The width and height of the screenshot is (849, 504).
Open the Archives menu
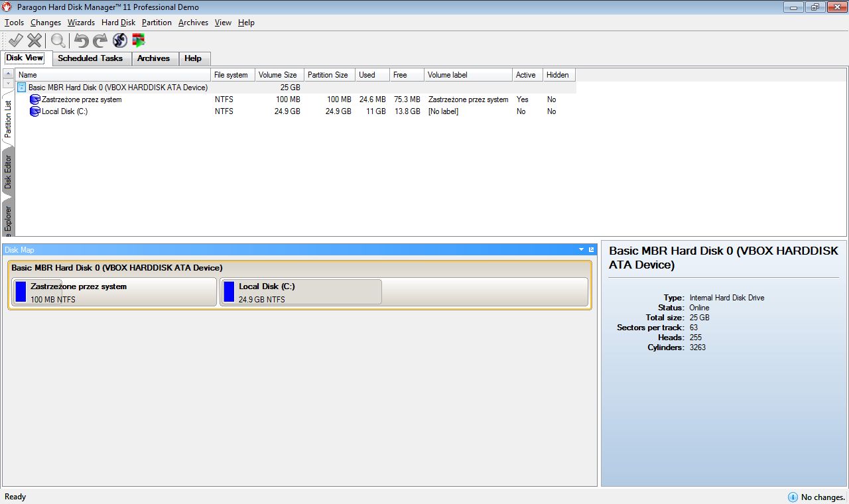pyautogui.click(x=193, y=23)
